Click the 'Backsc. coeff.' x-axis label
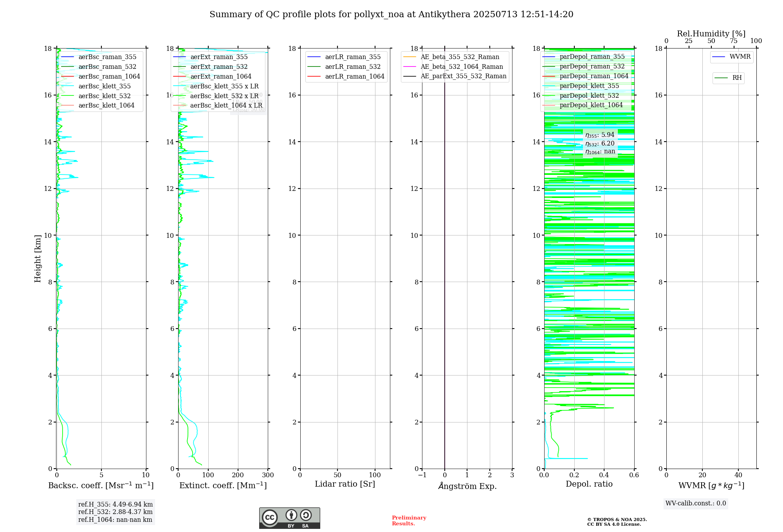 101,485
